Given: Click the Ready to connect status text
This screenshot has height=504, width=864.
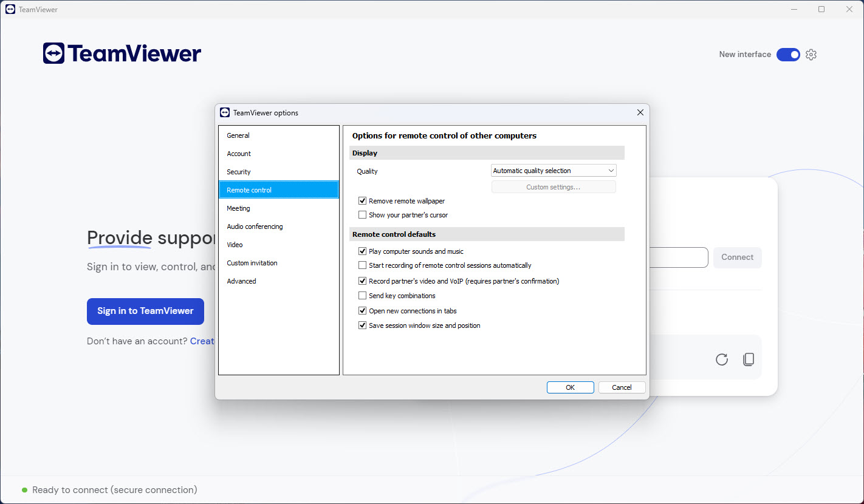Looking at the screenshot, I should pos(115,490).
